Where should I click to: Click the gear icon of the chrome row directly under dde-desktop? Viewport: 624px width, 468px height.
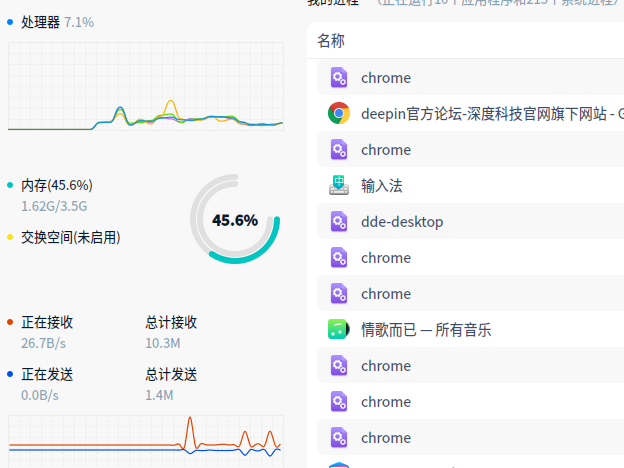coord(338,257)
